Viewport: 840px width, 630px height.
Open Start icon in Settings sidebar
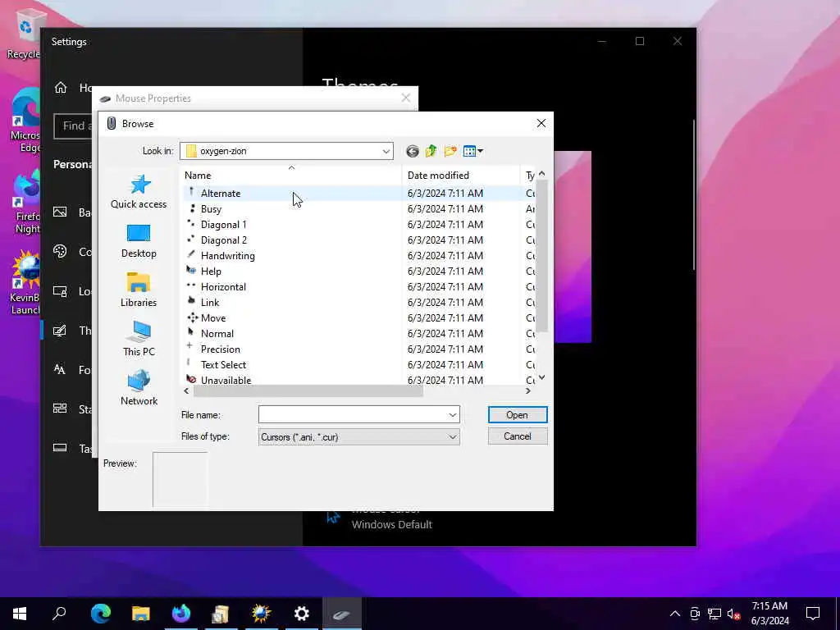60,409
